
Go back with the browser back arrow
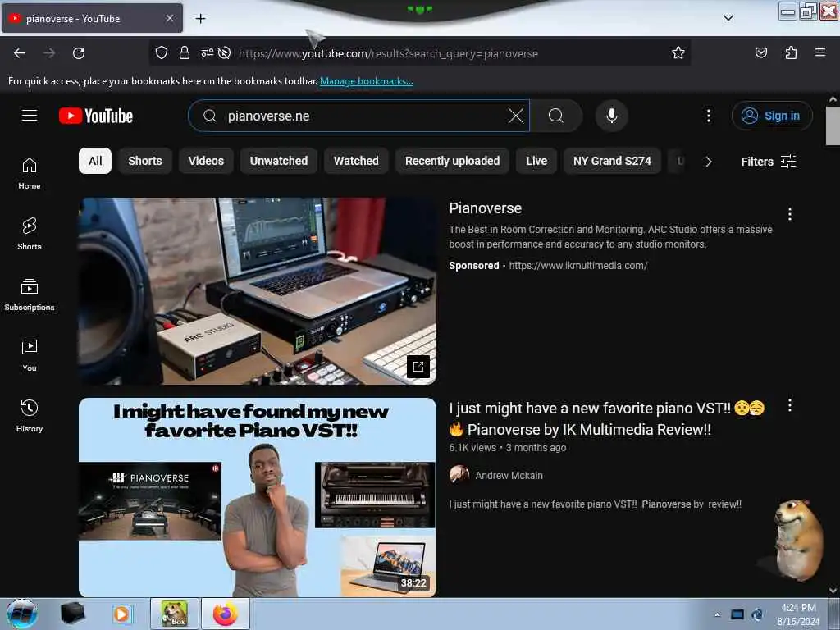[x=20, y=53]
